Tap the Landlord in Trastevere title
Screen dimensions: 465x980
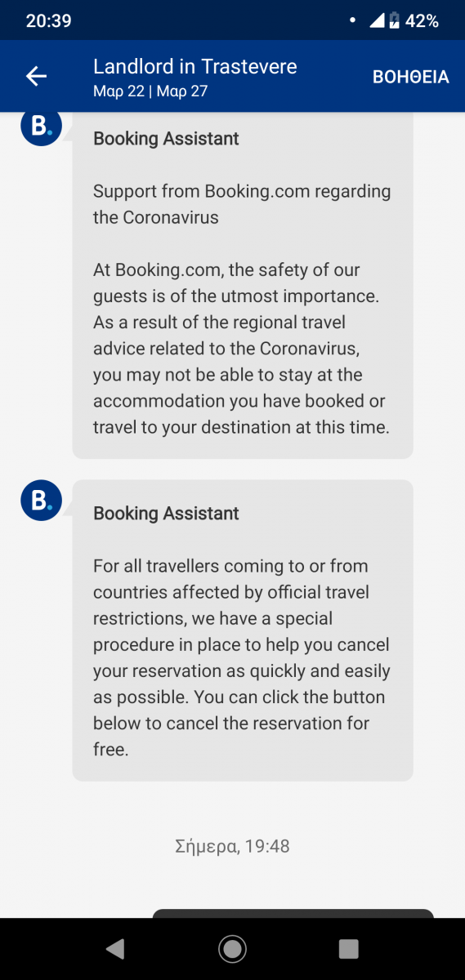[195, 66]
